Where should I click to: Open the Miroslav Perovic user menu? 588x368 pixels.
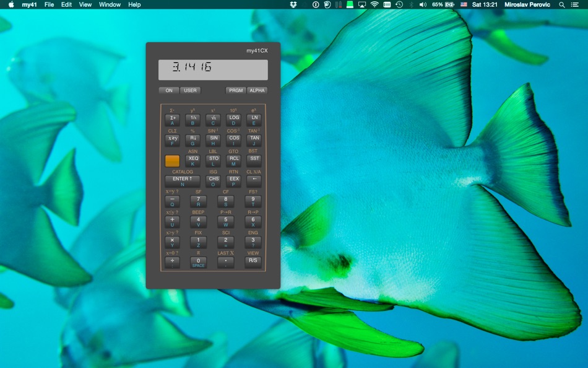tap(527, 4)
